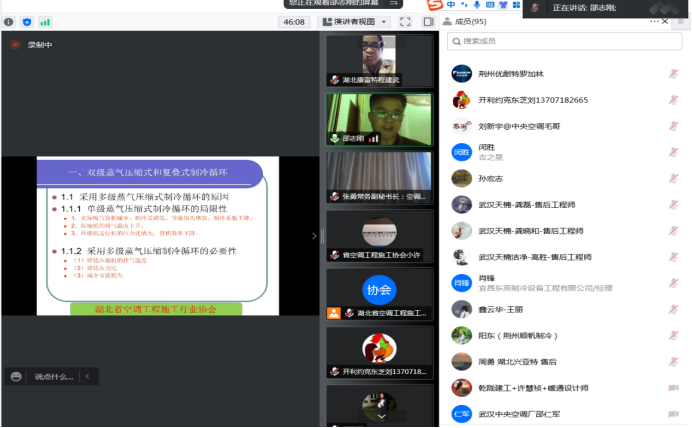Image resolution: width=692 pixels, height=428 pixels.
Task: Toggle mic for 周勇 湖北兴亚特 售后
Action: coord(673,362)
